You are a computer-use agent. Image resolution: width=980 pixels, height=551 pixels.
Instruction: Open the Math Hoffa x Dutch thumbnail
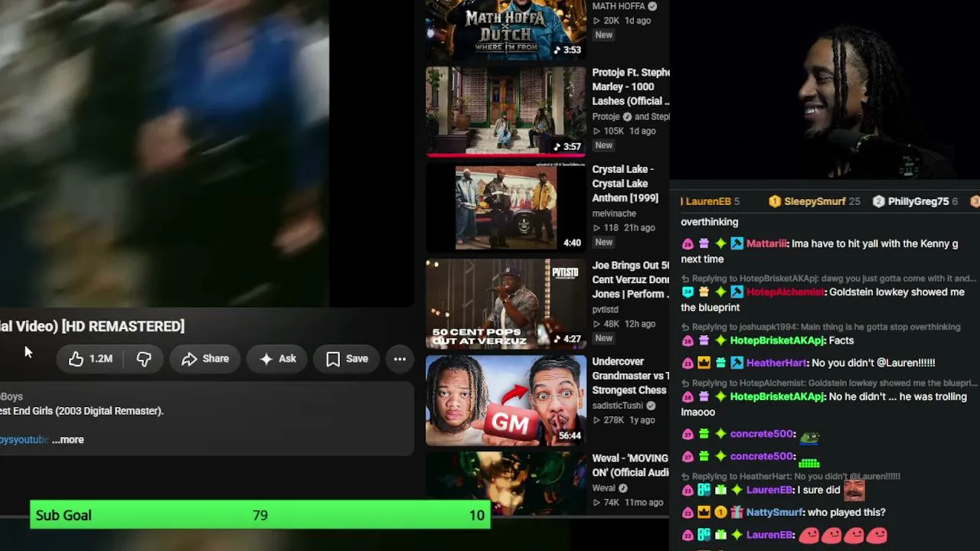505,29
